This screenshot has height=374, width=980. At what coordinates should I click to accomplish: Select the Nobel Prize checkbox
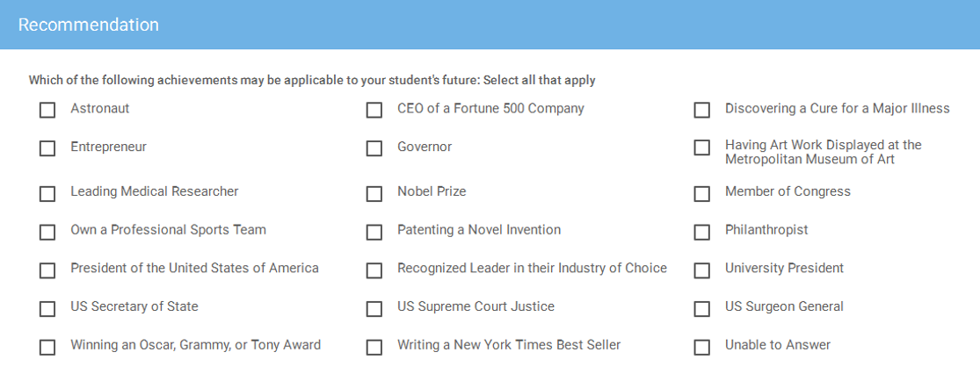tap(374, 193)
